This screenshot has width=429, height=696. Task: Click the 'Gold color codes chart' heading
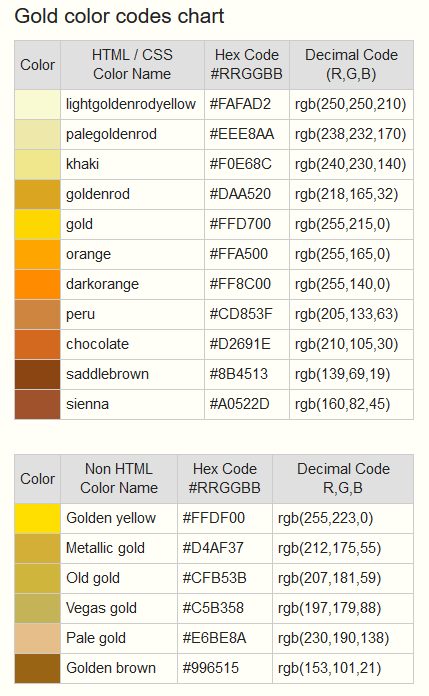coord(119,16)
